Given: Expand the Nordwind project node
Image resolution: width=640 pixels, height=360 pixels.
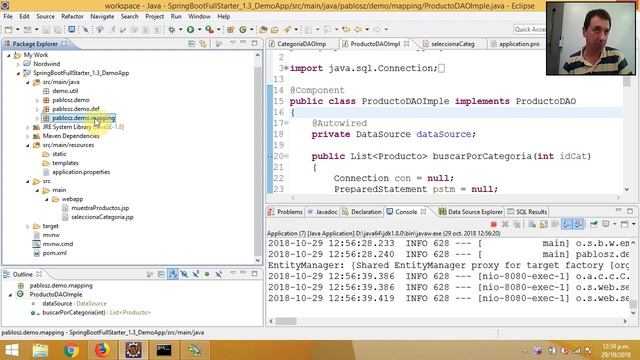Looking at the screenshot, I should click(18, 64).
